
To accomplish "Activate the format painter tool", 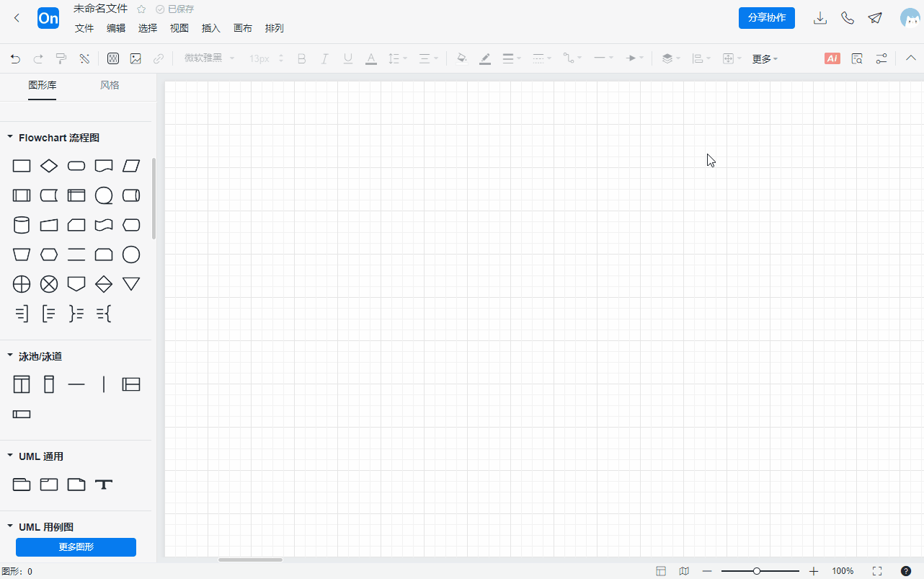I will tap(61, 58).
